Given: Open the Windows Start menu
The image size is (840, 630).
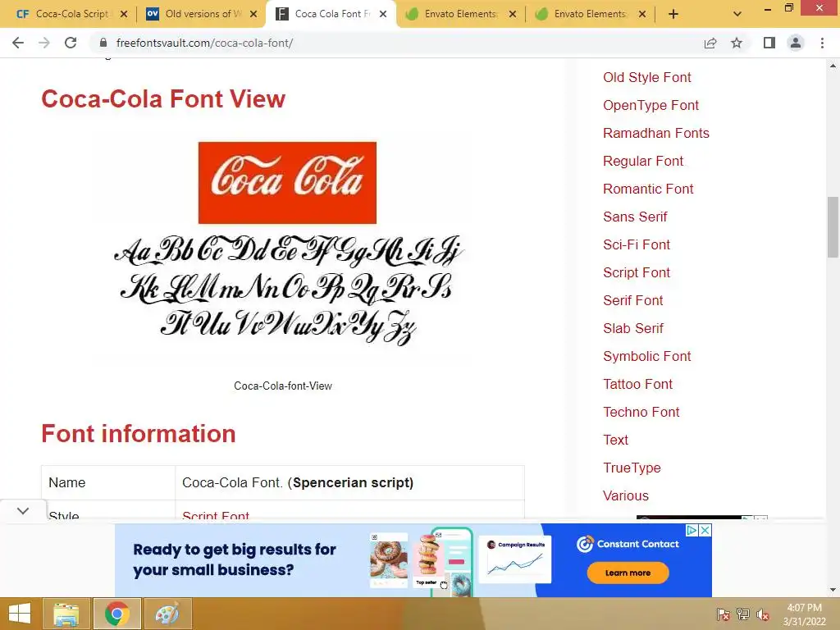Looking at the screenshot, I should (x=20, y=614).
